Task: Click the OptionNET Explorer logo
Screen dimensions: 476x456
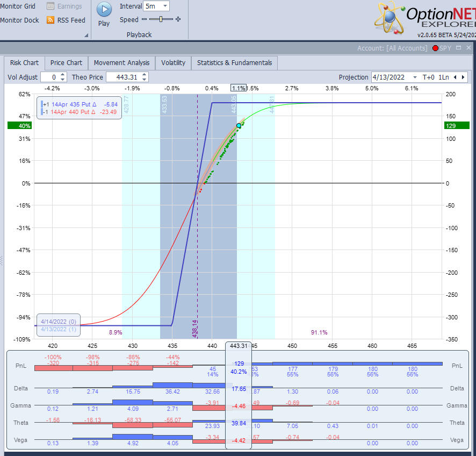Action: 425,18
